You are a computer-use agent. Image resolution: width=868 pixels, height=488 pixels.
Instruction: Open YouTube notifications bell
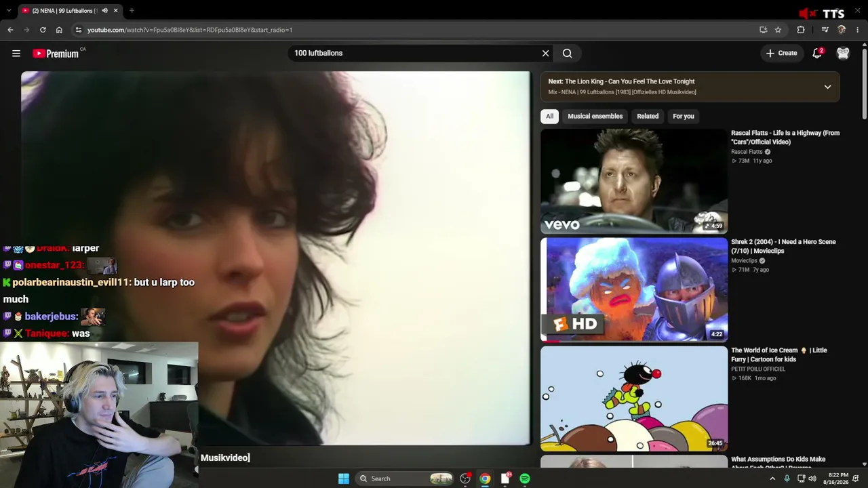(x=817, y=53)
